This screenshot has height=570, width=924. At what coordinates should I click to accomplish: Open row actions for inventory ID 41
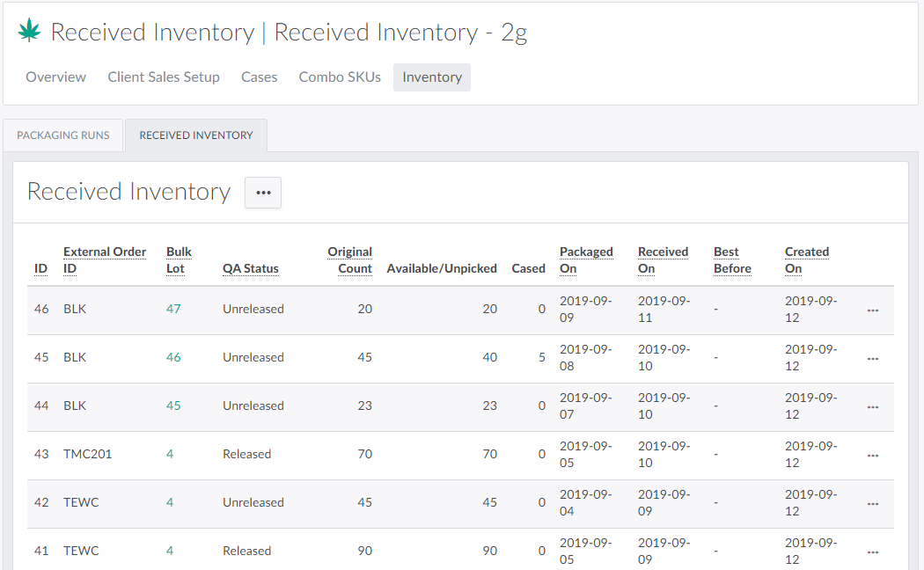tap(872, 552)
